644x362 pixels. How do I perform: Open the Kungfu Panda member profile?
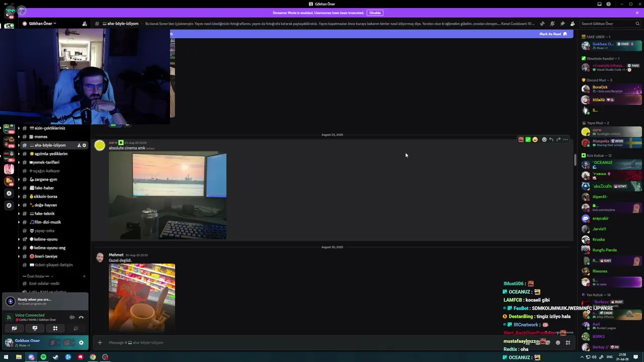click(611, 250)
